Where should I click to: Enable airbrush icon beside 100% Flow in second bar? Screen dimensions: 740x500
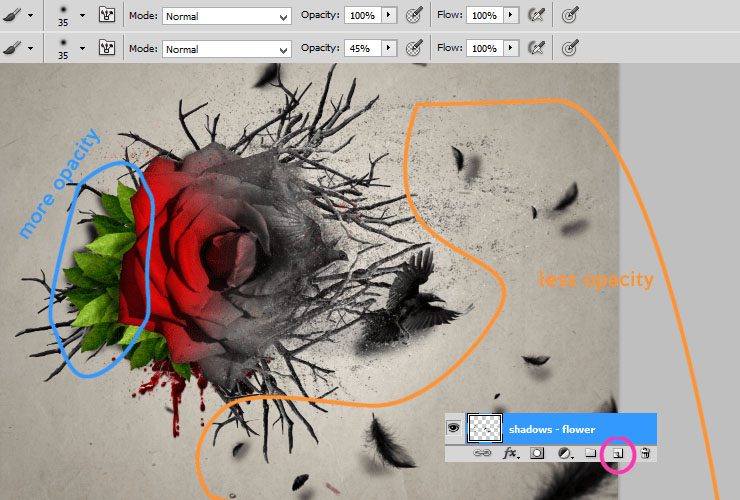(537, 48)
